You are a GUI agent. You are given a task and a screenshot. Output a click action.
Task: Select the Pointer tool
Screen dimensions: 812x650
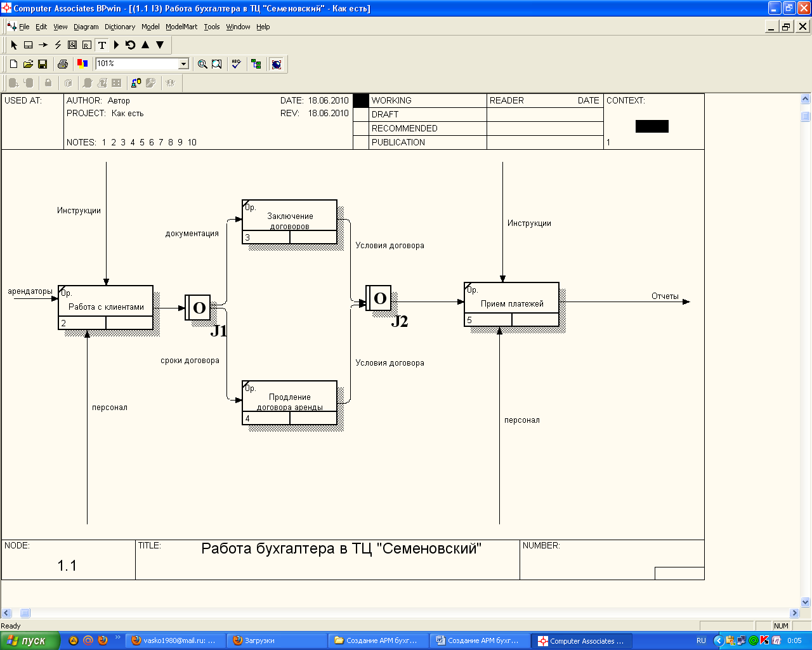pyautogui.click(x=14, y=45)
